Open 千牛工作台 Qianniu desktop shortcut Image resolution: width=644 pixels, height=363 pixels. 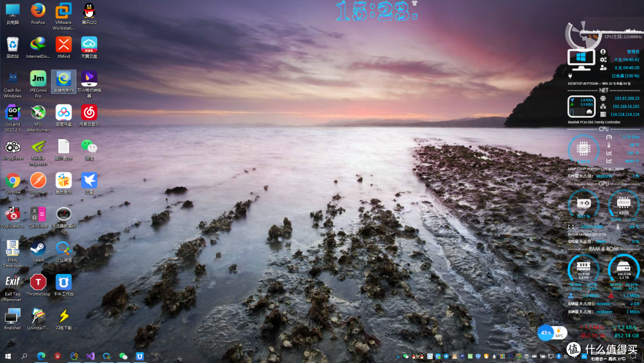(x=63, y=286)
